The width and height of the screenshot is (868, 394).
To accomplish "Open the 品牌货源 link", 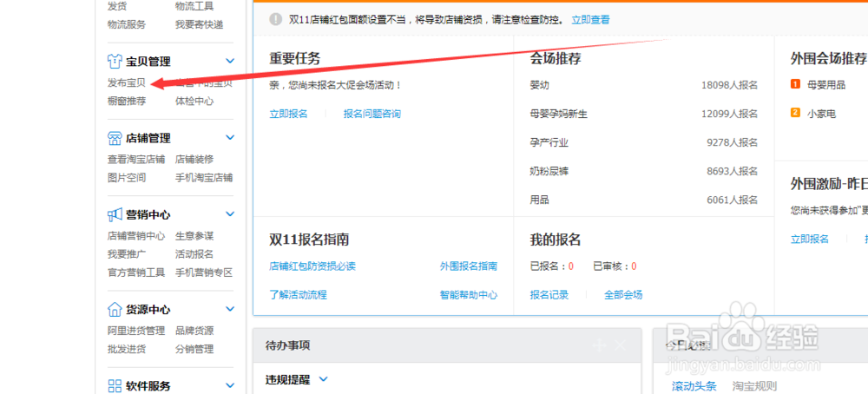I will [x=194, y=331].
